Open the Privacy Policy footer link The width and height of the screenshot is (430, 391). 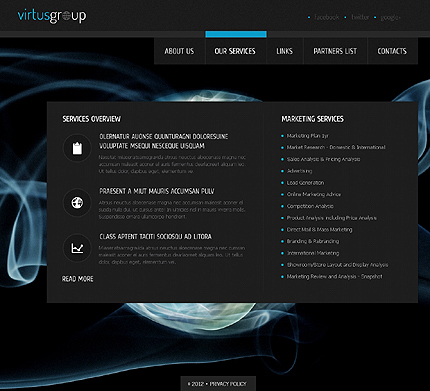[228, 384]
